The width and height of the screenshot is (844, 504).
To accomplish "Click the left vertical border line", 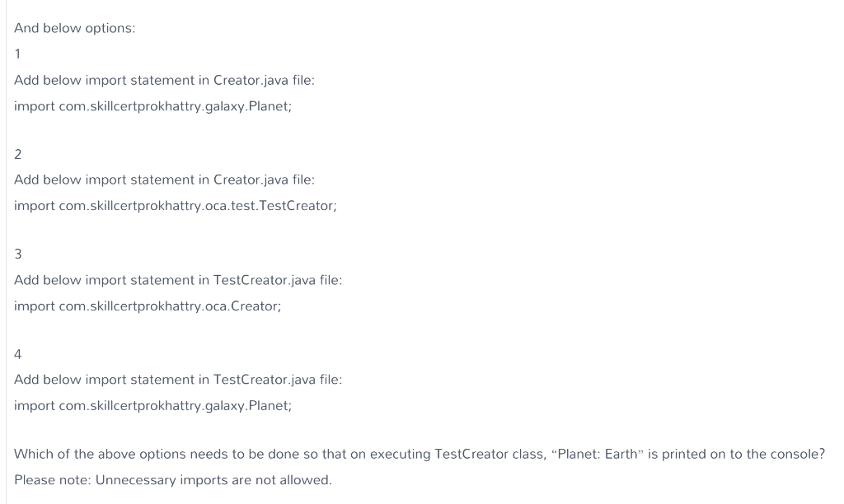I will [7, 252].
